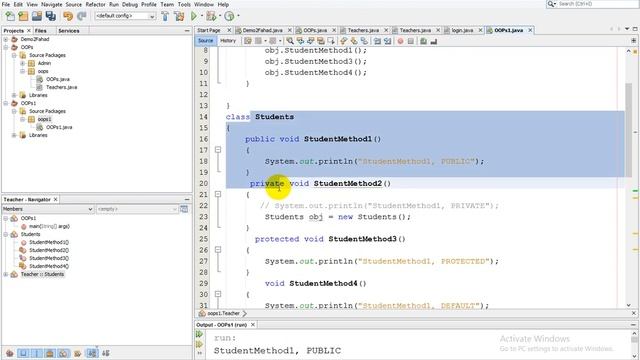Click the Find Selection magnifier icon
640x360 pixels.
[290, 41]
